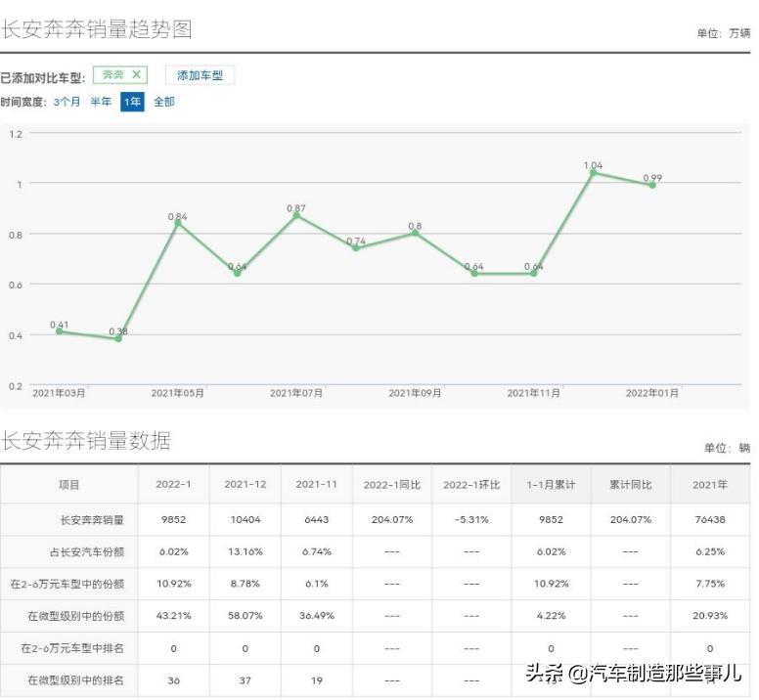The width and height of the screenshot is (759, 700).
Task: Click the 项目 column header
Action: click(x=68, y=485)
